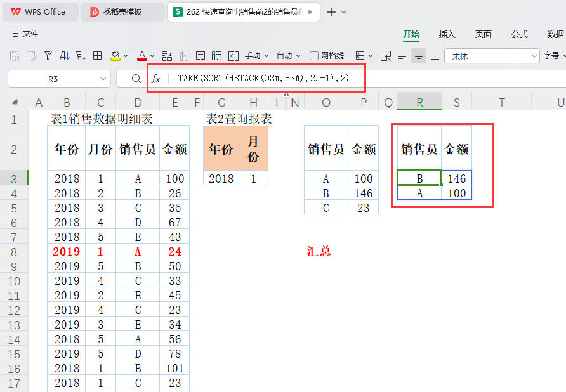Center align text horizontally
This screenshot has width=566, height=392.
[419, 56]
